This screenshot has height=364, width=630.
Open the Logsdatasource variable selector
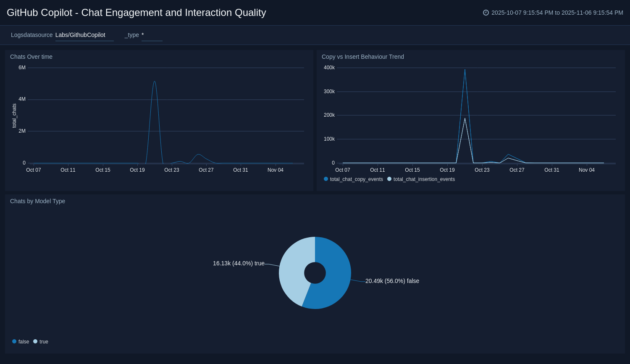pos(84,35)
